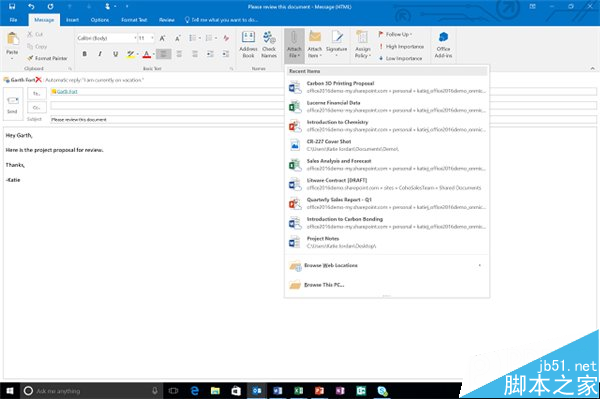Open the Attach Item menu
The image size is (600, 399).
pos(315,45)
